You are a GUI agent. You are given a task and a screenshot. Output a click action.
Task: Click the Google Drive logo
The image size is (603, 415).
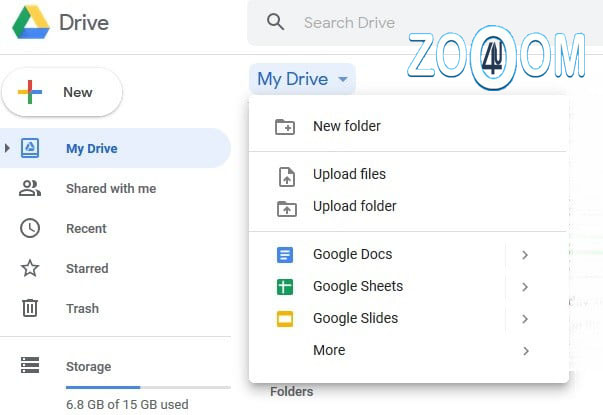(31, 22)
